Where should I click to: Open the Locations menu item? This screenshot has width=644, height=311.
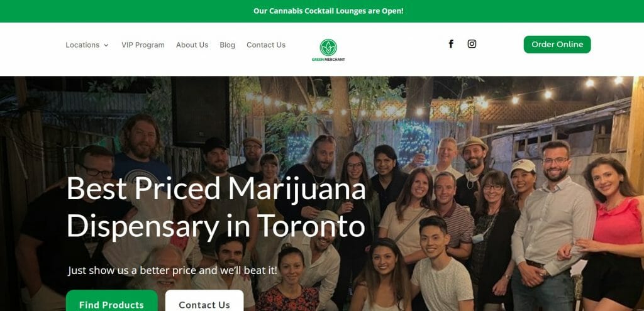82,45
